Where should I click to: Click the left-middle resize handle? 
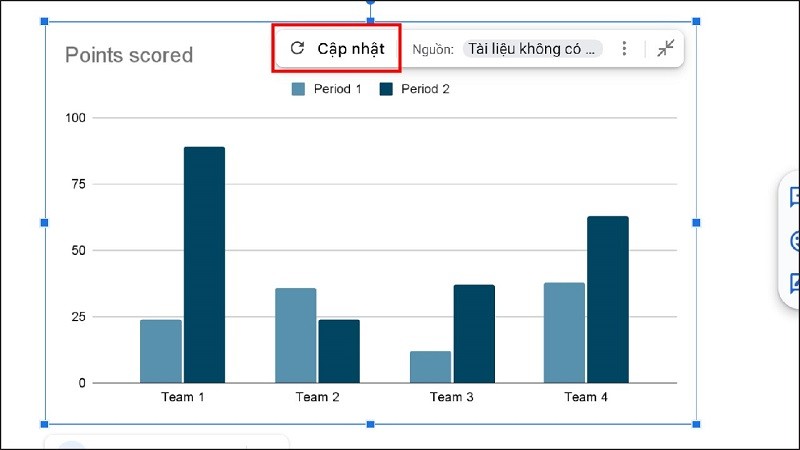44,222
